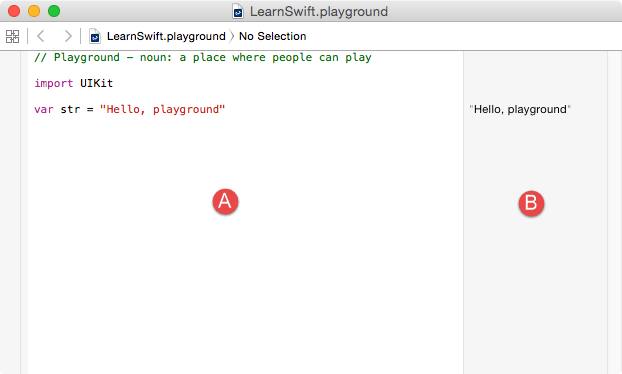Click the comment line about Playground noun
This screenshot has height=374, width=622.
pyautogui.click(x=203, y=58)
